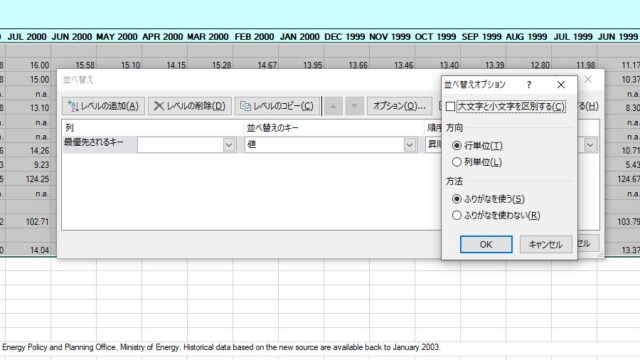Image resolution: width=640 pixels, height=360 pixels.
Task: Click the Copy Level (レベルのコピー) button
Action: click(x=277, y=106)
